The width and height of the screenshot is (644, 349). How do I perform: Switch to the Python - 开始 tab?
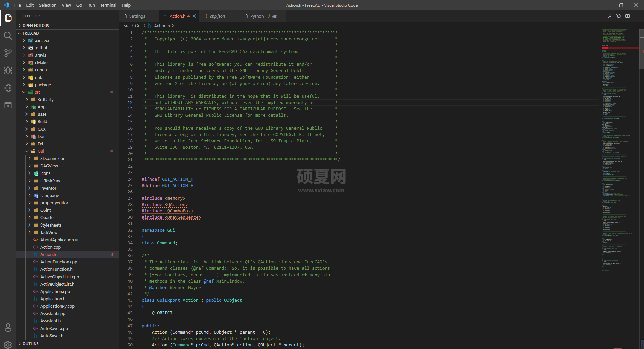[263, 16]
